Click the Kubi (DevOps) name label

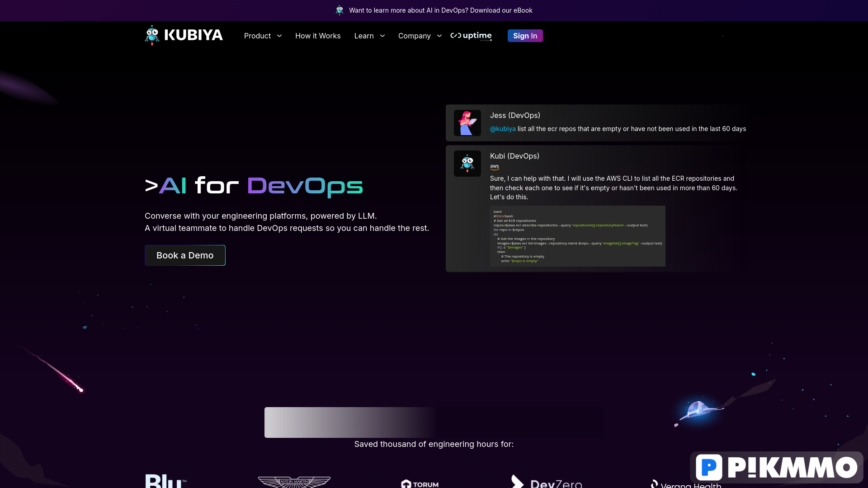tap(514, 156)
